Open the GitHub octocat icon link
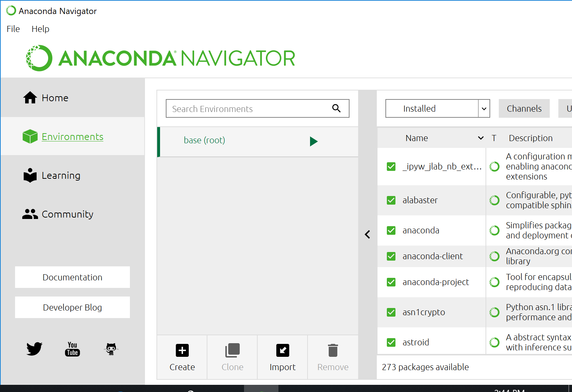 point(111,349)
